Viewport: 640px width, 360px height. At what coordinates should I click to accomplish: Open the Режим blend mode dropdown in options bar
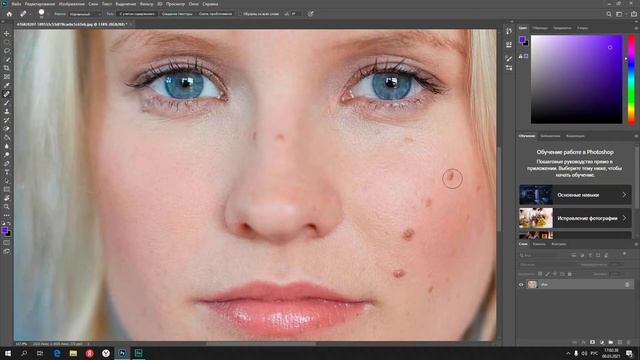(x=84, y=14)
